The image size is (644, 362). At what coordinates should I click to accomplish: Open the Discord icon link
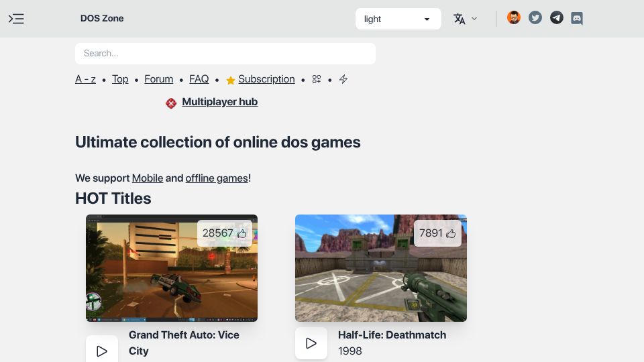coord(577,19)
